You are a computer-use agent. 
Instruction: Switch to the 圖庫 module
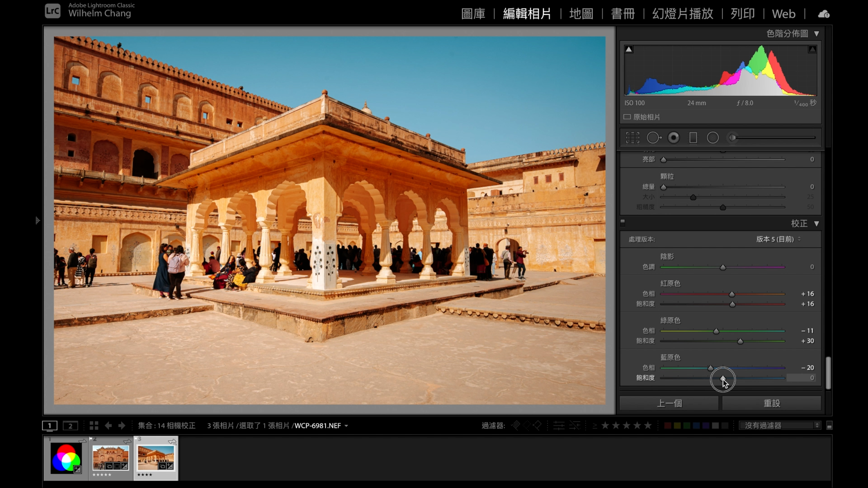pyautogui.click(x=473, y=14)
